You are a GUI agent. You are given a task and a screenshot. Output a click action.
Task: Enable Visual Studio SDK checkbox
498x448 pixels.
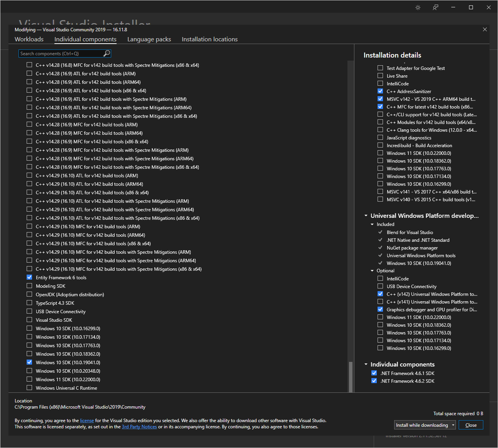(x=29, y=320)
